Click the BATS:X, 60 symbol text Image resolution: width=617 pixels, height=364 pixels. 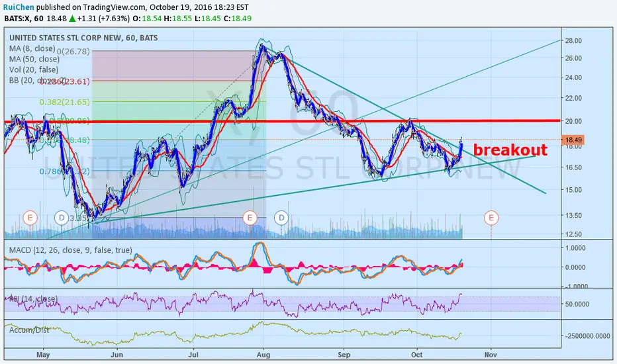(x=24, y=19)
